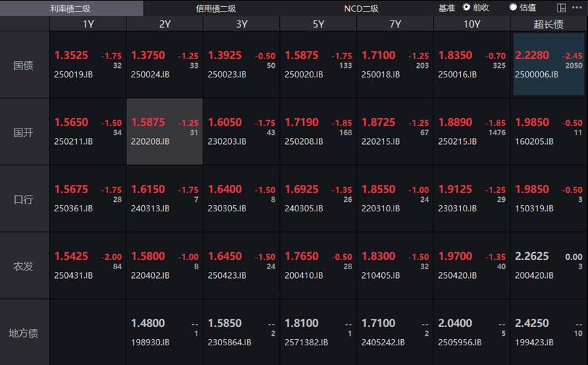Click bond code 250215.IB
This screenshot has height=365, width=588.
click(x=457, y=141)
